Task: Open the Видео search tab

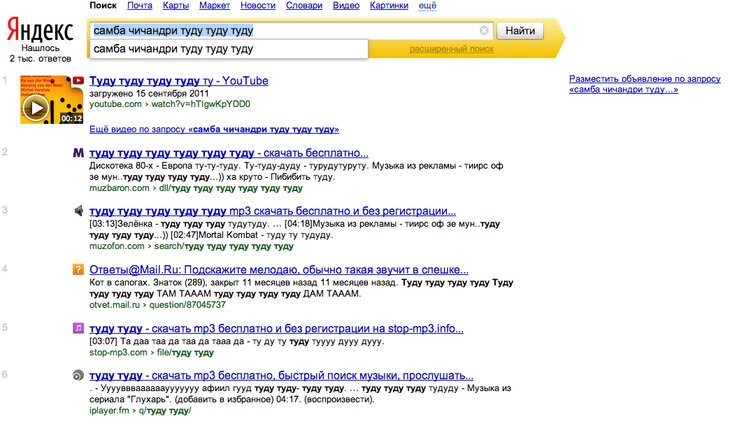Action: pyautogui.click(x=346, y=6)
